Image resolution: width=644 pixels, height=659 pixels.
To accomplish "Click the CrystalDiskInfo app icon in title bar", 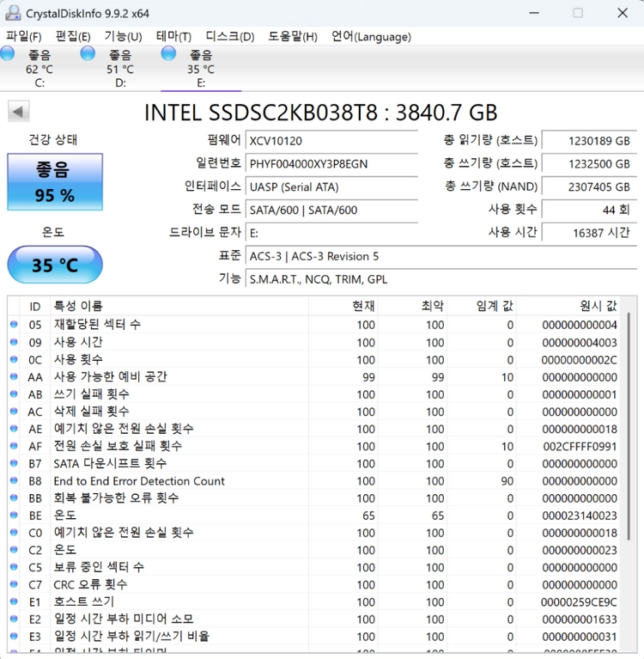I will pos(13,13).
